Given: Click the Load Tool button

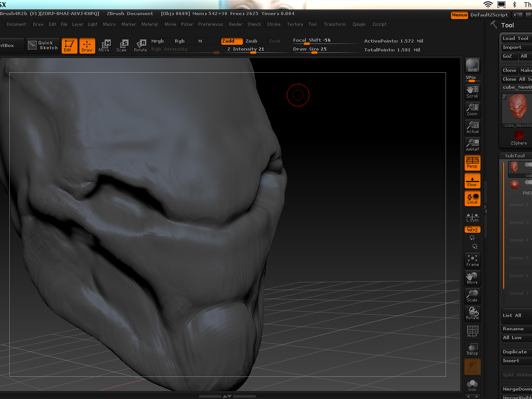Looking at the screenshot, I should [x=516, y=39].
